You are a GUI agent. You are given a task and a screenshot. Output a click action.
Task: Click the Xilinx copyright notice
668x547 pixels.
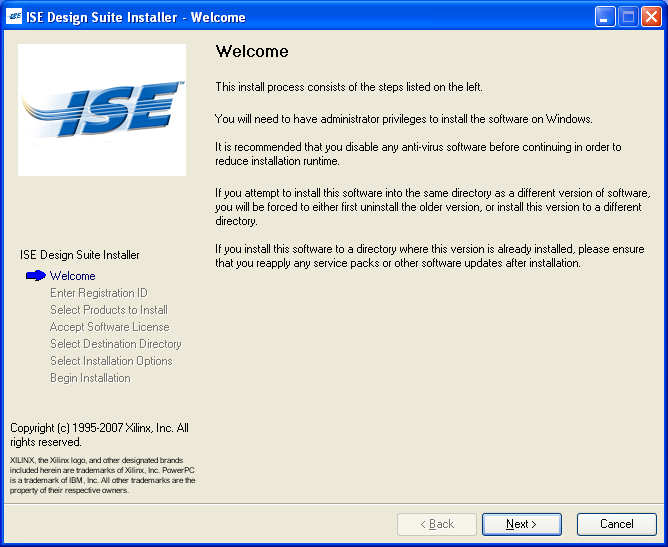[99, 434]
